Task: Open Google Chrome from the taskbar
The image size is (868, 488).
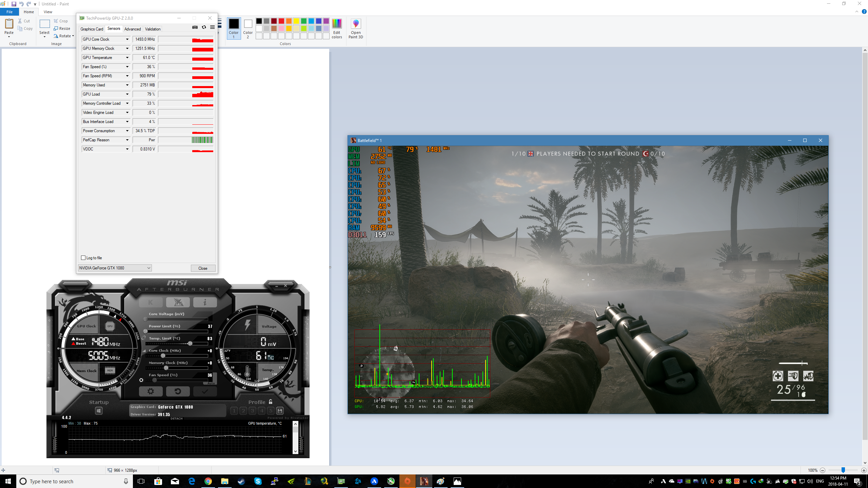Action: [x=208, y=481]
